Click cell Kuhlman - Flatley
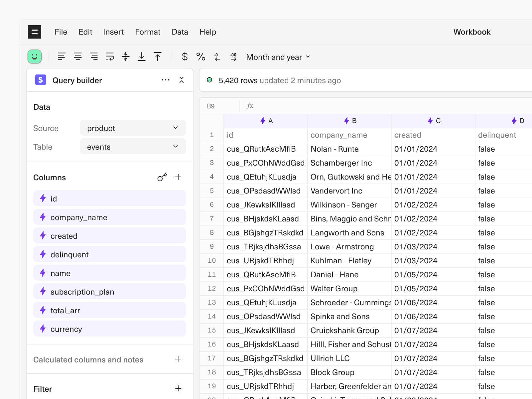This screenshot has width=532, height=399. tap(349, 260)
